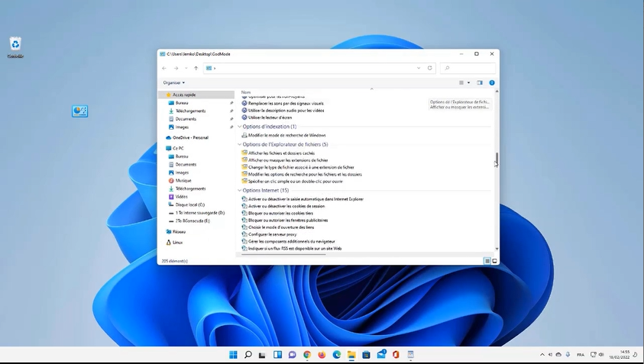Click the Recycle Bin desktop icon
Viewport: 644px width, 364px height.
coord(15,45)
